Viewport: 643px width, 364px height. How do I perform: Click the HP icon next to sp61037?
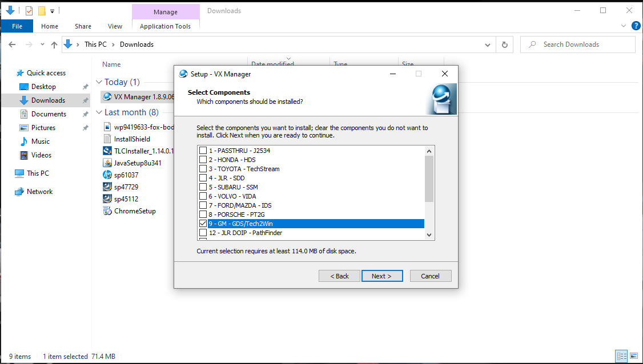107,175
